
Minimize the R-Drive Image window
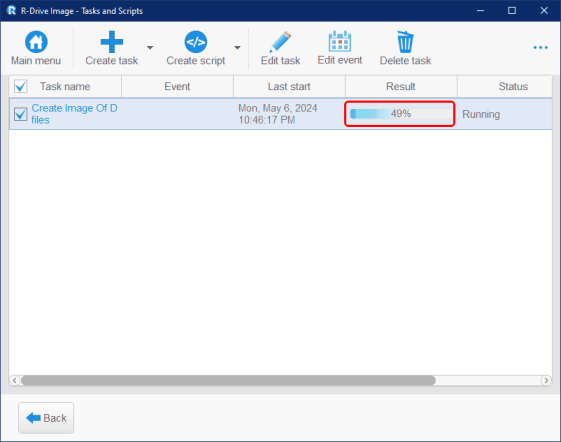point(480,10)
